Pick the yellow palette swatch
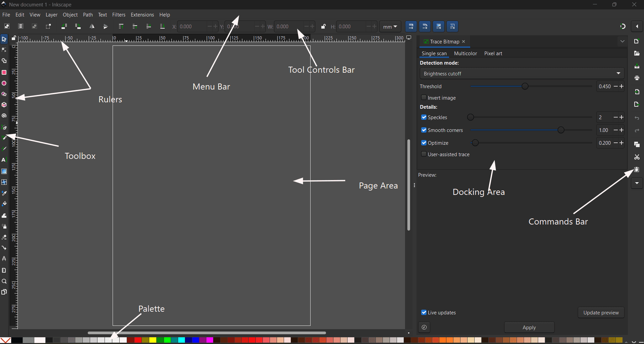Screen dimensions: 644x344 click(153, 340)
